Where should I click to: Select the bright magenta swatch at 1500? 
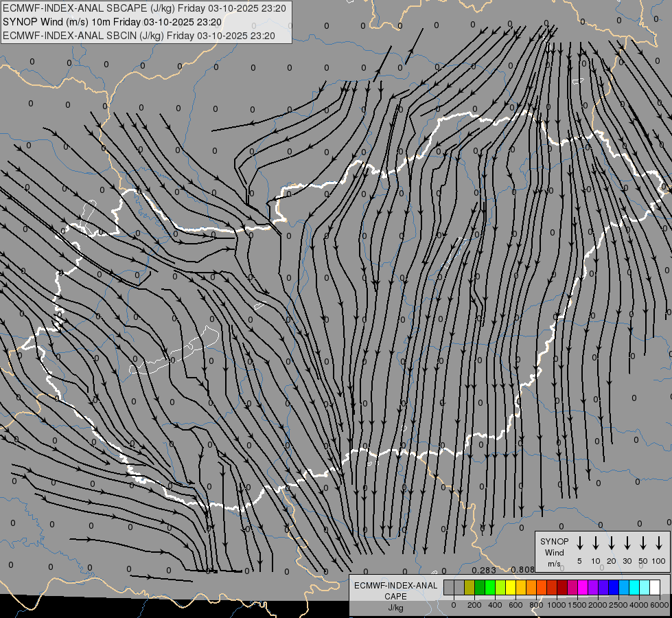[x=583, y=587]
